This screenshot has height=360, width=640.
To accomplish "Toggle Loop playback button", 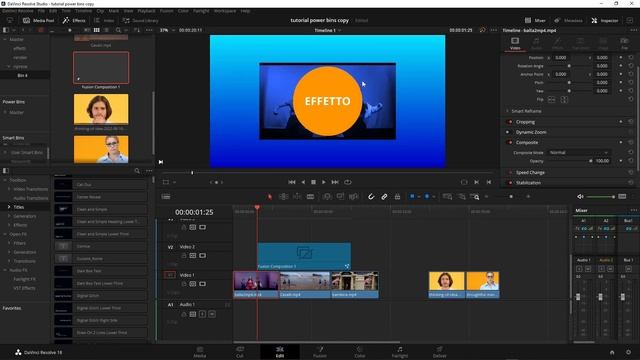I will tap(348, 182).
